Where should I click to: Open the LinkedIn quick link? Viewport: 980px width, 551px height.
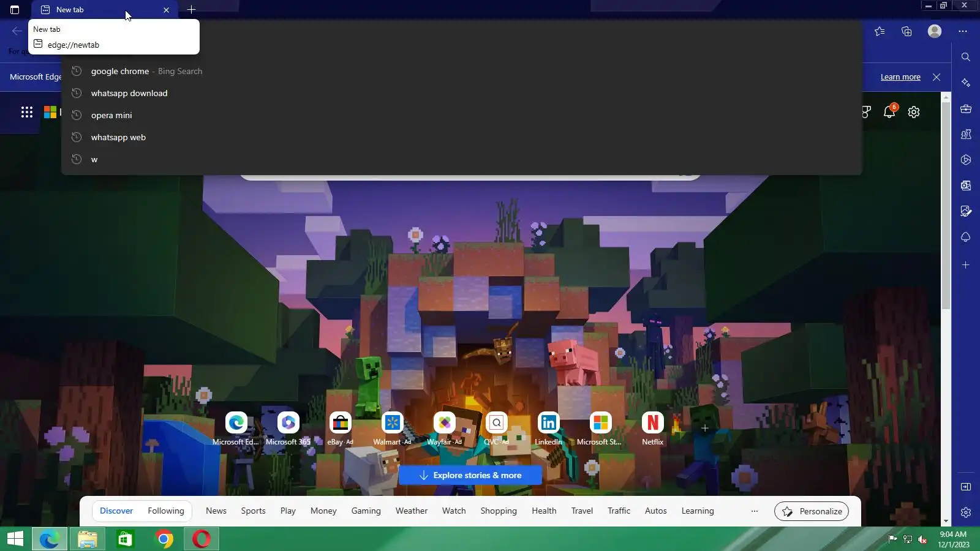(548, 428)
